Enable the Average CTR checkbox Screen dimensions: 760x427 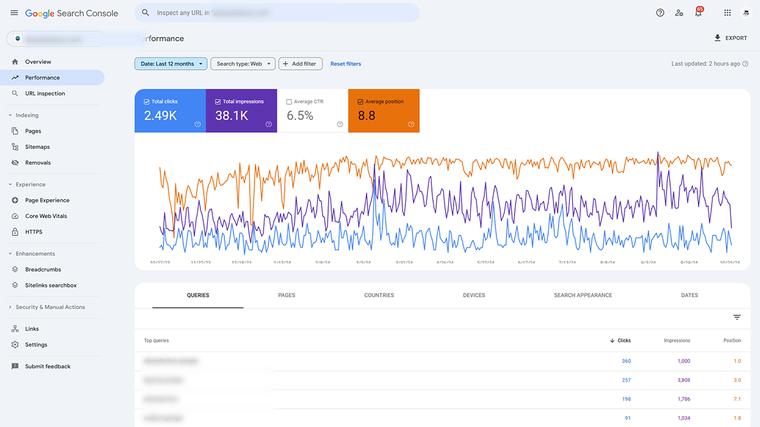(x=289, y=101)
